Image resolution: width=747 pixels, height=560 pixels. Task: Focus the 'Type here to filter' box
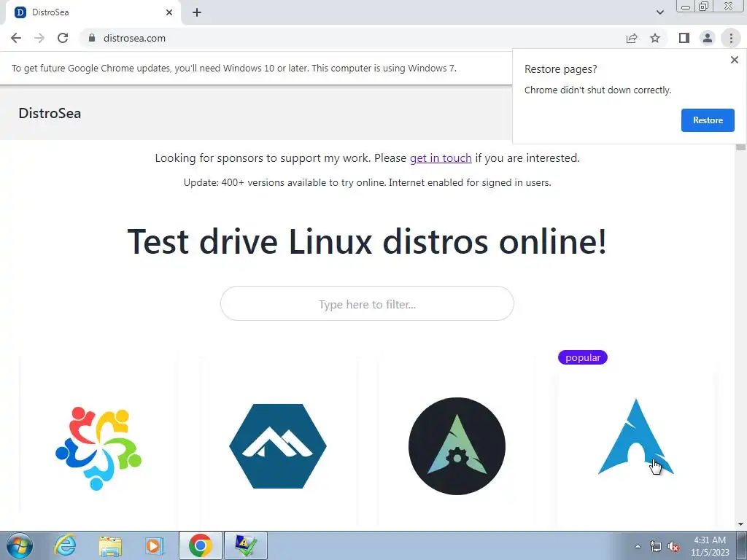(x=367, y=303)
